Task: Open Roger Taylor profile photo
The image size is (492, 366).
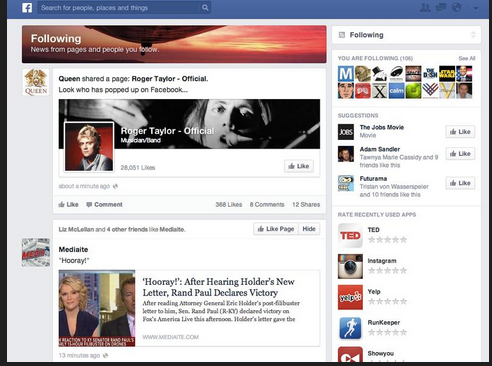Action: [x=89, y=147]
